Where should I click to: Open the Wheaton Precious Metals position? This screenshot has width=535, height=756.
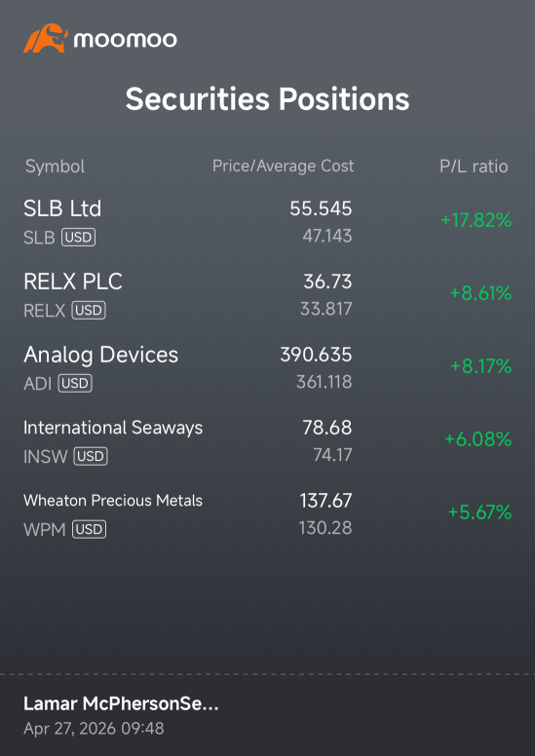click(267, 514)
